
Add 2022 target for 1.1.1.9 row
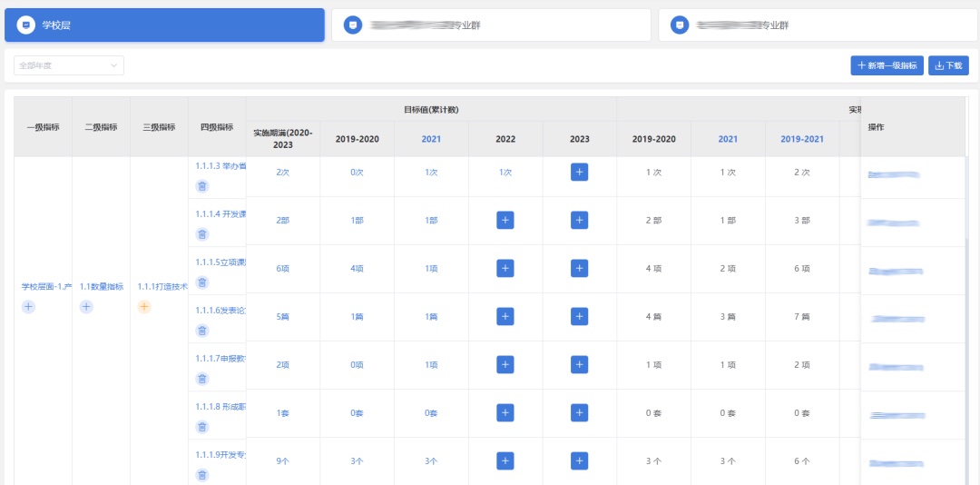(505, 460)
